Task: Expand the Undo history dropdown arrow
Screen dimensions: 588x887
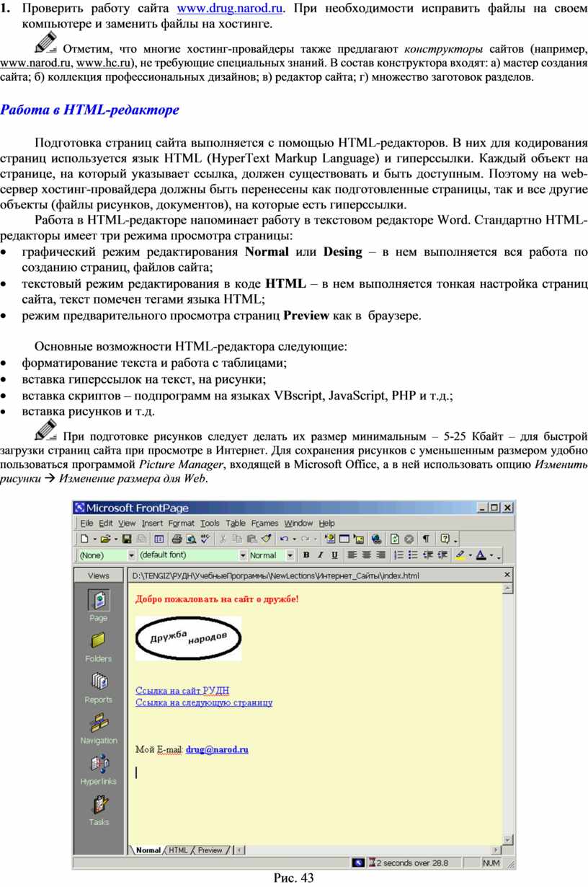Action: [x=295, y=539]
